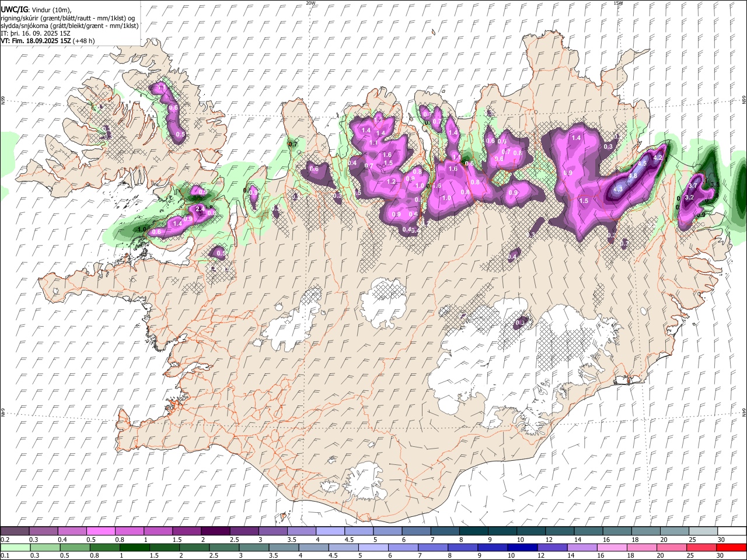Click the UWC/IG title text
Screen dimensions: 747x560
[x=14, y=9]
